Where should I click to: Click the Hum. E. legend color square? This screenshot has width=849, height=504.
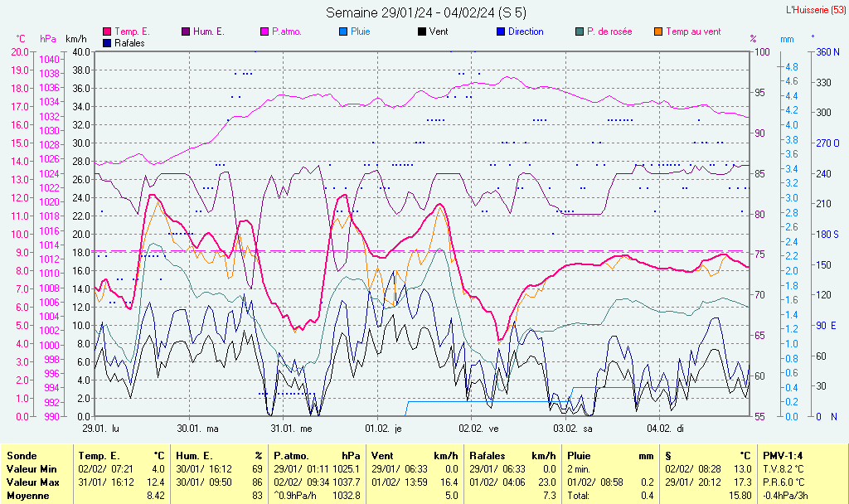tap(186, 32)
